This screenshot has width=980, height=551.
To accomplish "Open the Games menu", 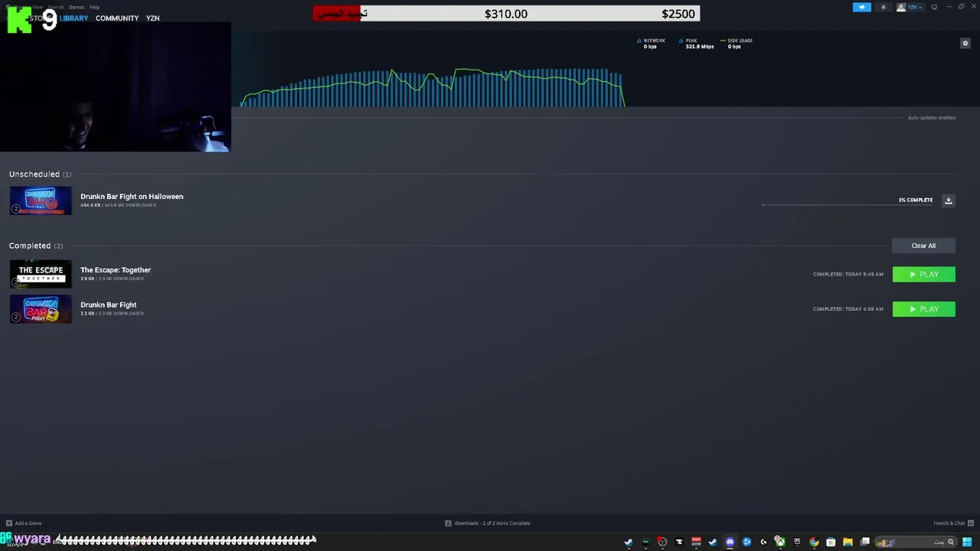I will (77, 7).
